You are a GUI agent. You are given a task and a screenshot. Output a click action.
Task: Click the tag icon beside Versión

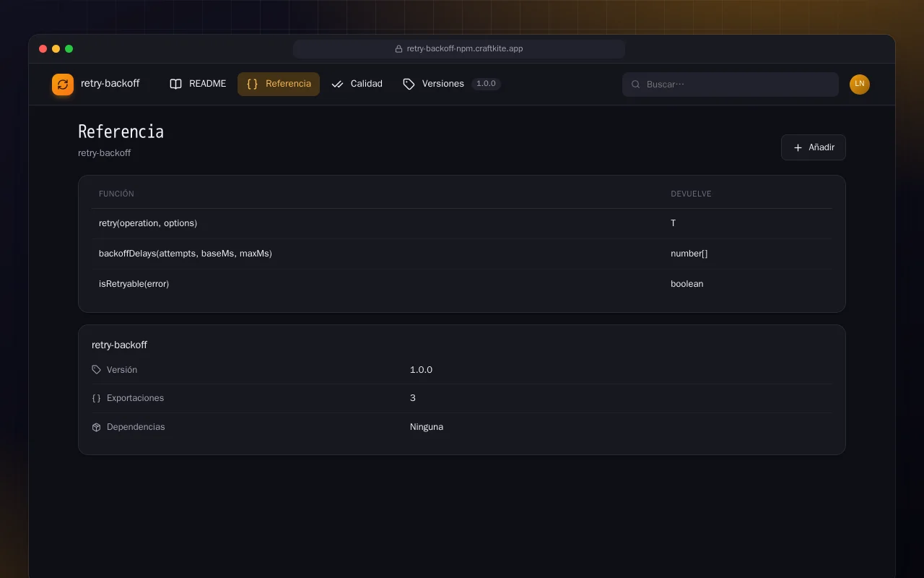click(97, 370)
